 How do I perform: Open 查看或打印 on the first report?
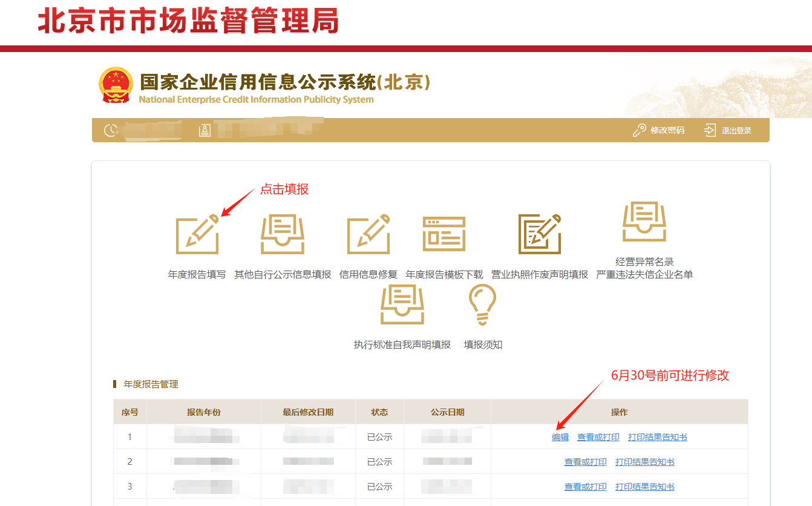pos(597,436)
